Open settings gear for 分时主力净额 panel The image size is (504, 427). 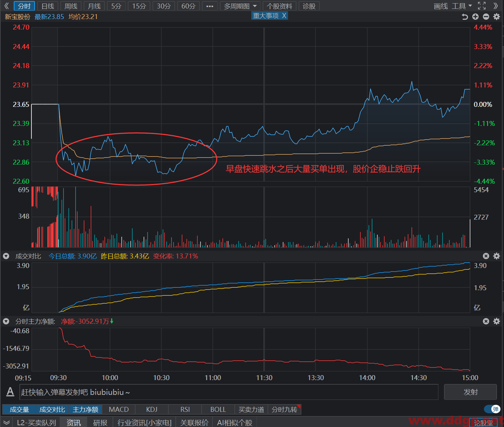[x=497, y=321]
